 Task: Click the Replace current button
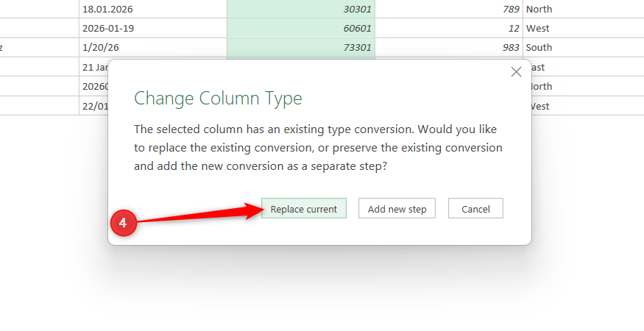click(x=304, y=209)
